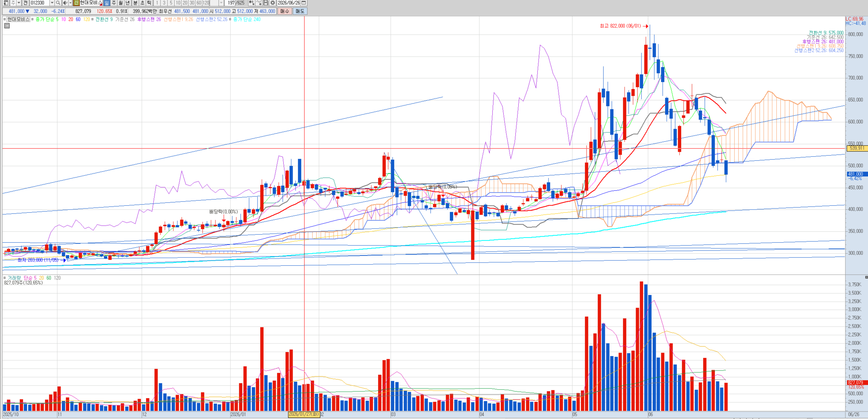Click the 2026/01/27(화) date marker on time axis
This screenshot has height=419, width=868.
tap(304, 414)
